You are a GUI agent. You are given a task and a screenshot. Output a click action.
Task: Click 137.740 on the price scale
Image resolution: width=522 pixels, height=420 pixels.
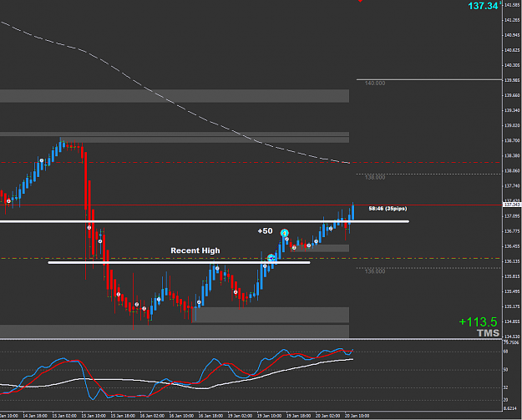click(x=512, y=186)
